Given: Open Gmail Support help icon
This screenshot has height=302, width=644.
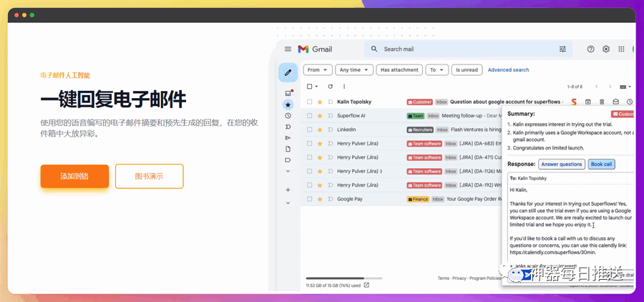Looking at the screenshot, I should tap(590, 49).
